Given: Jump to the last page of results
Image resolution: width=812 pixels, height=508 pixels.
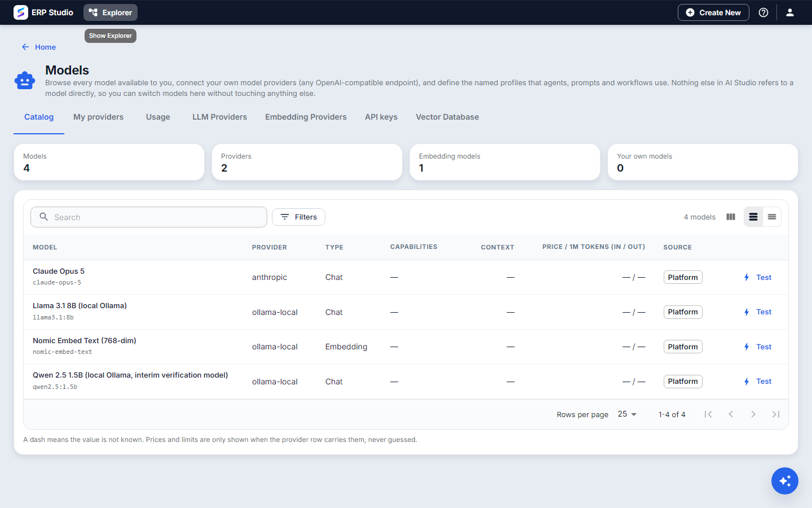Looking at the screenshot, I should (776, 414).
